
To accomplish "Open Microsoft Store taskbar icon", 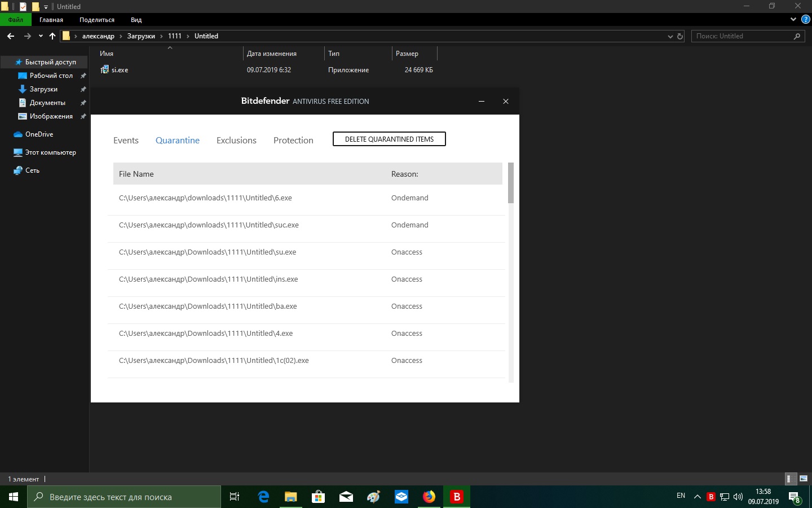I will [x=319, y=497].
